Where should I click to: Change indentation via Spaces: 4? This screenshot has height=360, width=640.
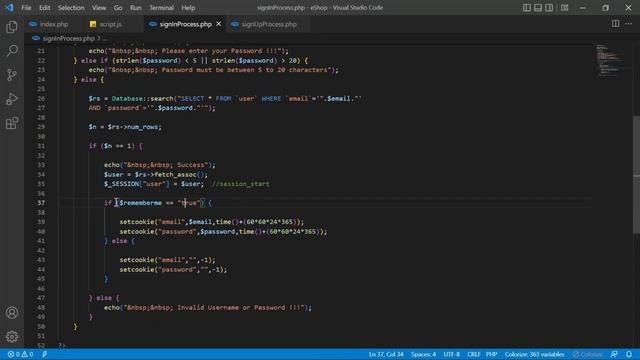click(423, 354)
